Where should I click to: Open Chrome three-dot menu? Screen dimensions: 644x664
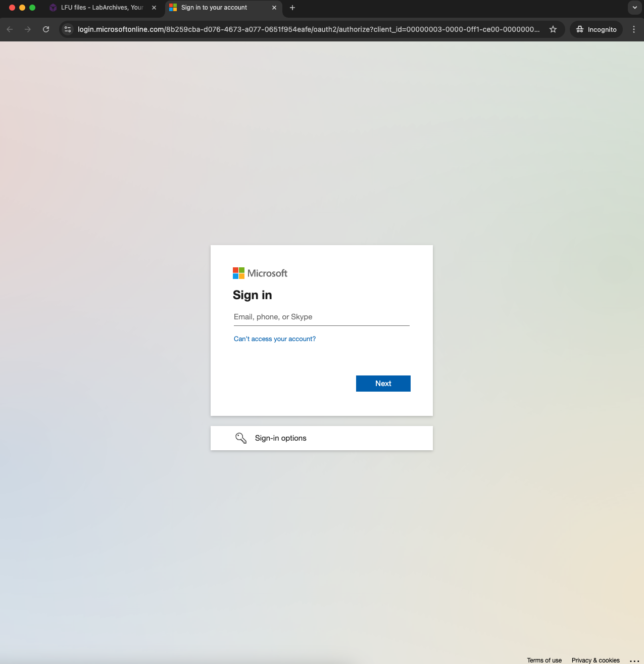click(634, 29)
